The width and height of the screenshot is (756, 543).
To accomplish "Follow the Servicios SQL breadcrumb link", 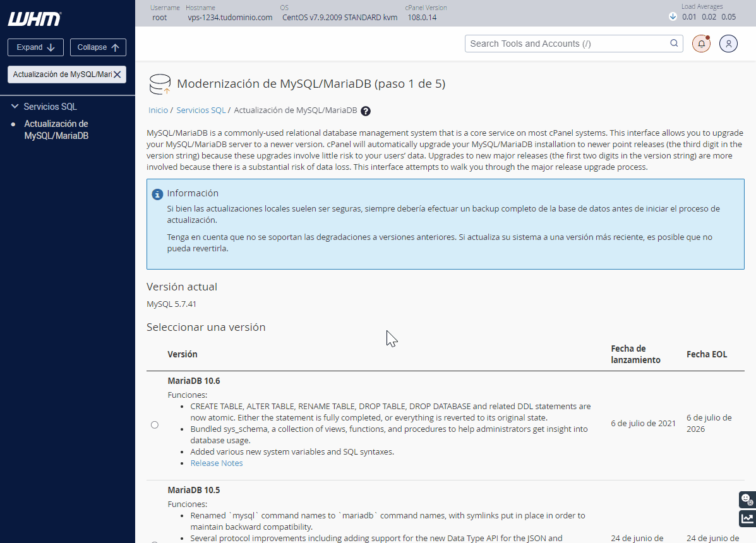I will (x=201, y=110).
